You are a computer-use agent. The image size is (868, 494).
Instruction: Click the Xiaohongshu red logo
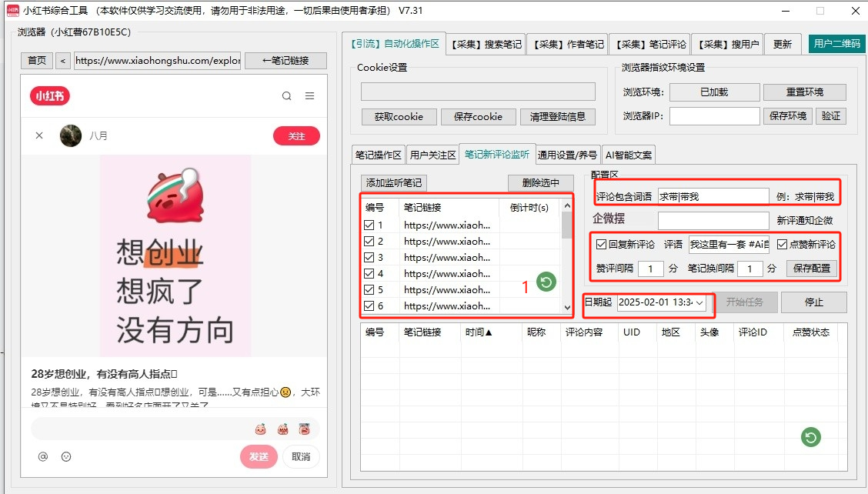50,96
